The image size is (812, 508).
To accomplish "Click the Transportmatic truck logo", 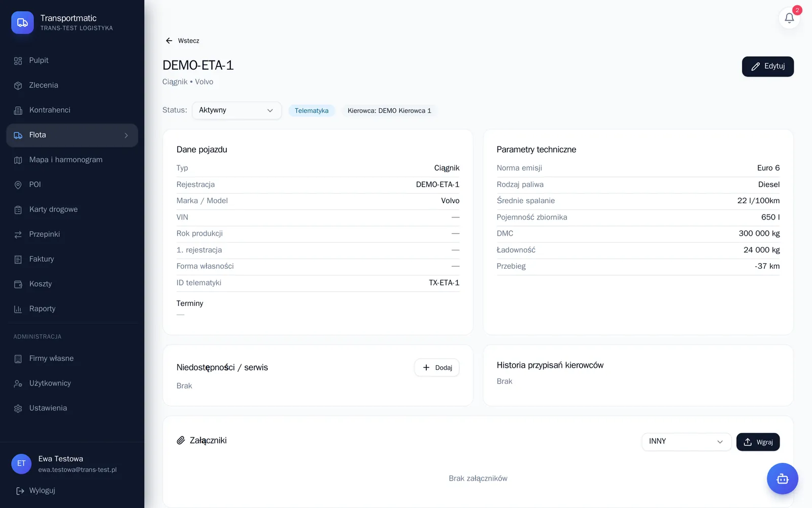I will 22,22.
